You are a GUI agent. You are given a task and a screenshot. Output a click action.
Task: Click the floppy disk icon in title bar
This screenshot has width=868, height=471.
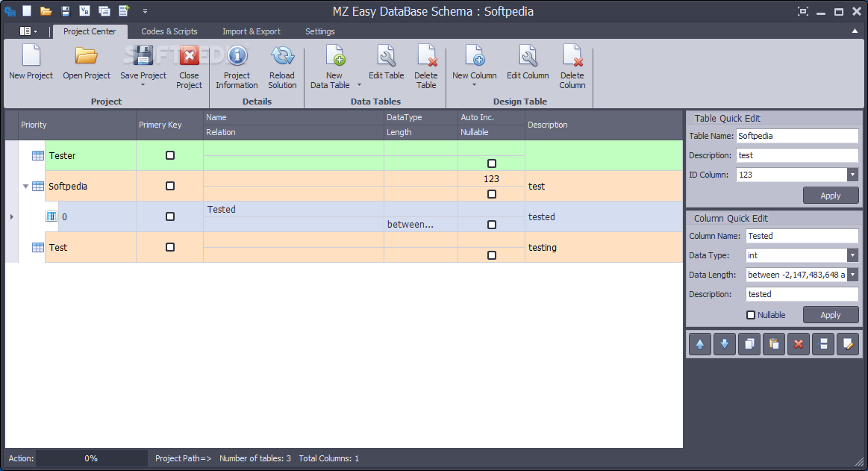coord(66,10)
